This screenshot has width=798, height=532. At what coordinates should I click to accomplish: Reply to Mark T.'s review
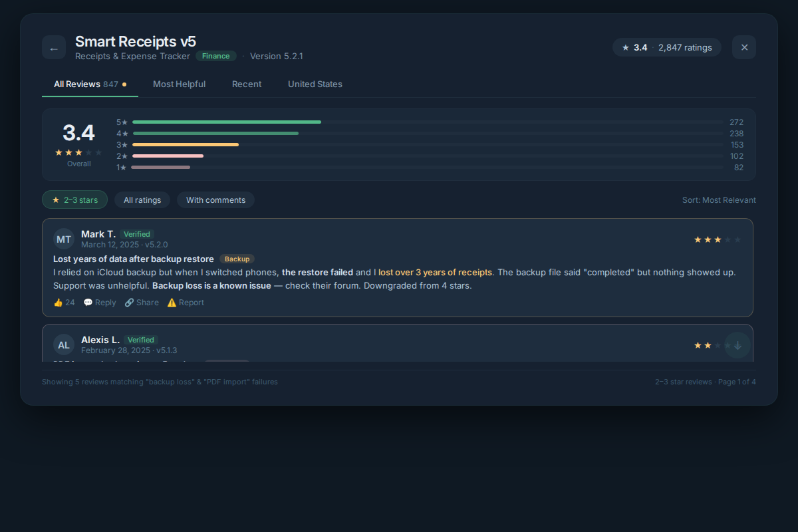pyautogui.click(x=100, y=303)
